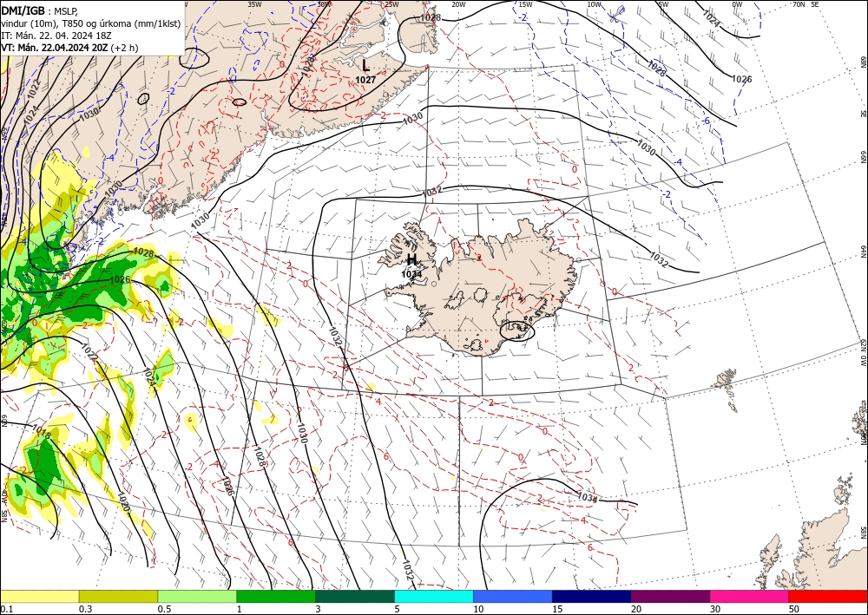This screenshot has height=615, width=868.
Task: Click the small closed isobar on southeast Iceland
Action: tap(517, 330)
